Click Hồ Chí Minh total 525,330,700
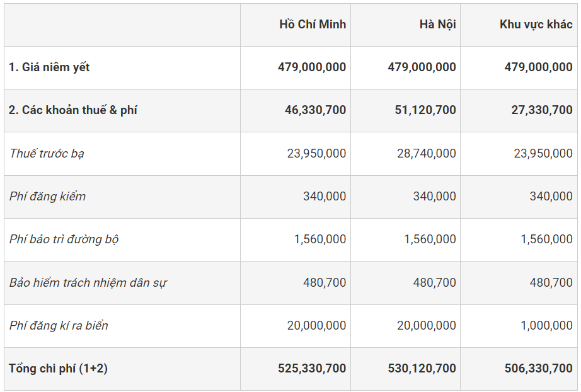The width and height of the screenshot is (581, 392). tap(312, 369)
